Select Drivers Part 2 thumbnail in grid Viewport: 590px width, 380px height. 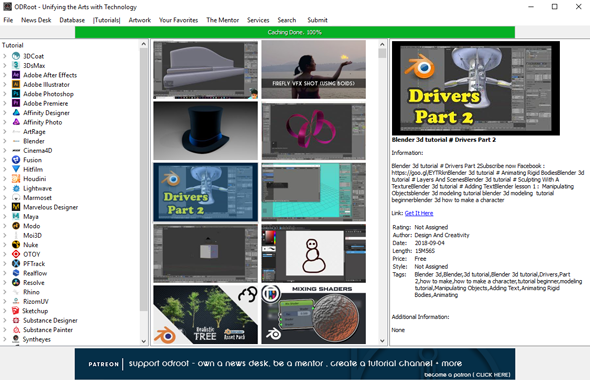(205, 192)
